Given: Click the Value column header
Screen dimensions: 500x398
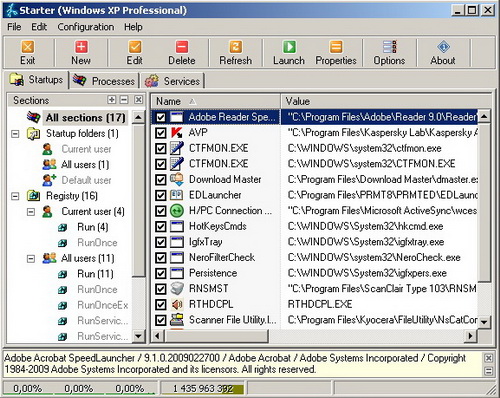Looking at the screenshot, I should 386,101.
